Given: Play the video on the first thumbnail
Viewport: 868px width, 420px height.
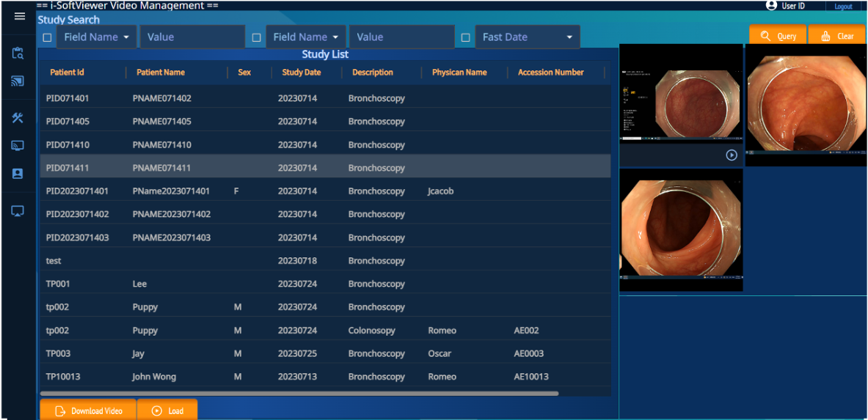Looking at the screenshot, I should click(x=732, y=155).
